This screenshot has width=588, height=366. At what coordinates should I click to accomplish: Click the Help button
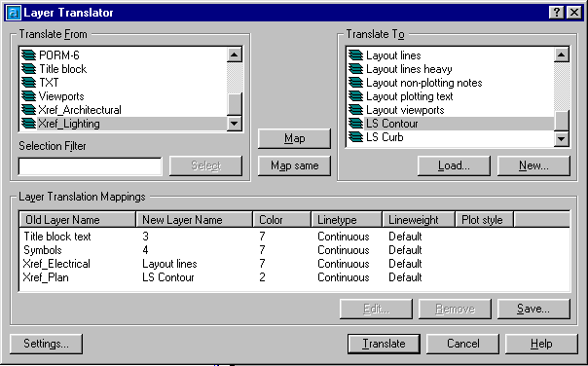coord(541,344)
